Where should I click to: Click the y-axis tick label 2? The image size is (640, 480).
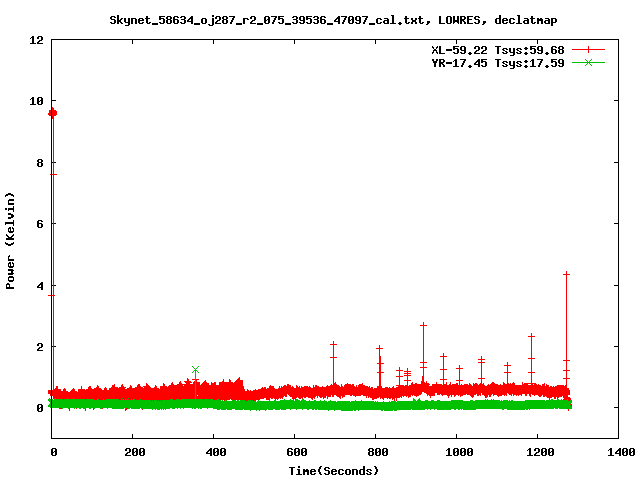pos(40,347)
